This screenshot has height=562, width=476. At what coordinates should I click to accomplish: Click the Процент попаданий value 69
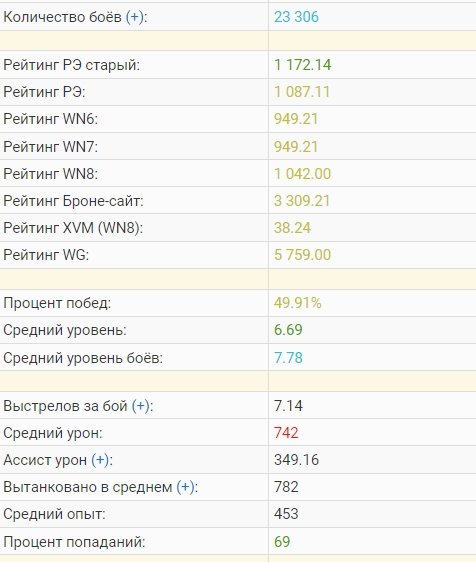coord(282,542)
